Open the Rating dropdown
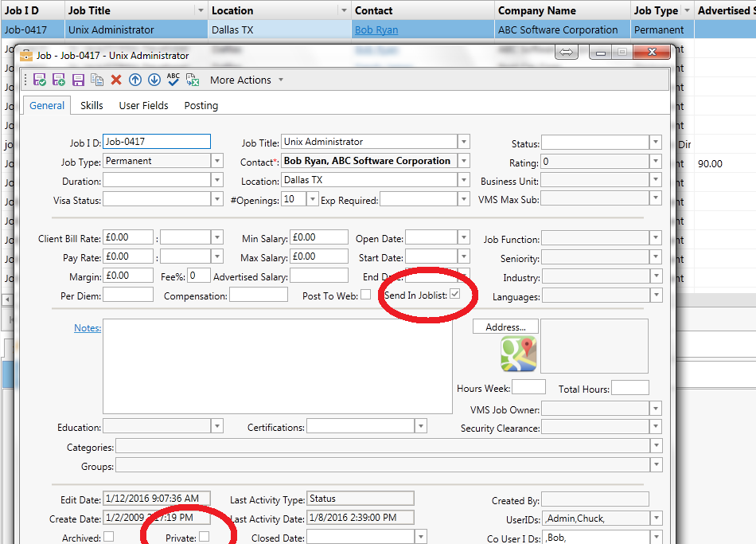This screenshot has height=544, width=756. coord(655,162)
